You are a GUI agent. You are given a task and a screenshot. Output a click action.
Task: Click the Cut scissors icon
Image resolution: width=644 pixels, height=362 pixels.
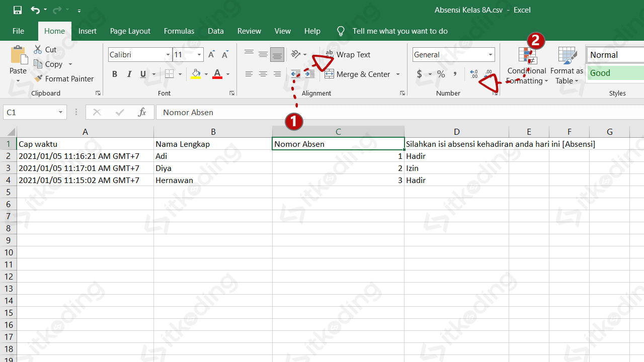[38, 49]
